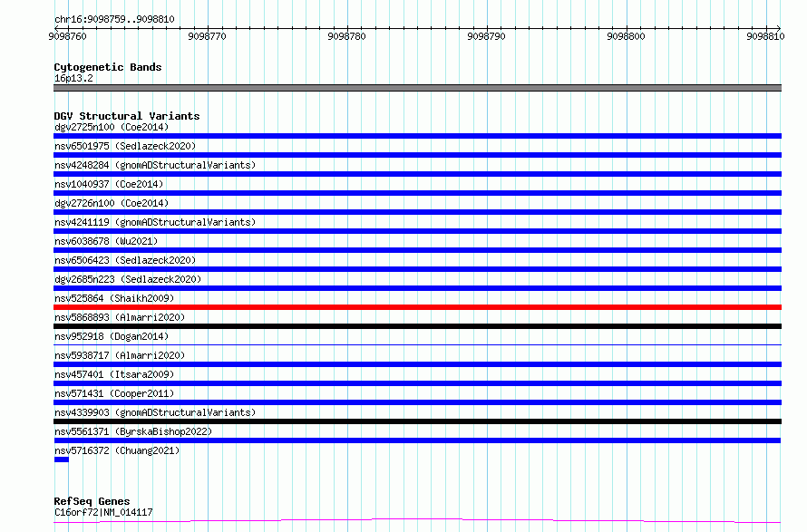Click the blue bar under nsv6506423

coord(417,269)
